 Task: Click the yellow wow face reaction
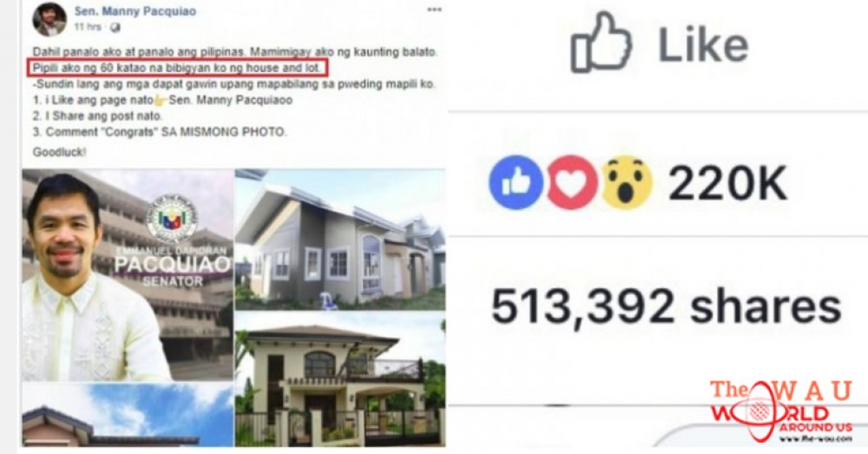(627, 182)
